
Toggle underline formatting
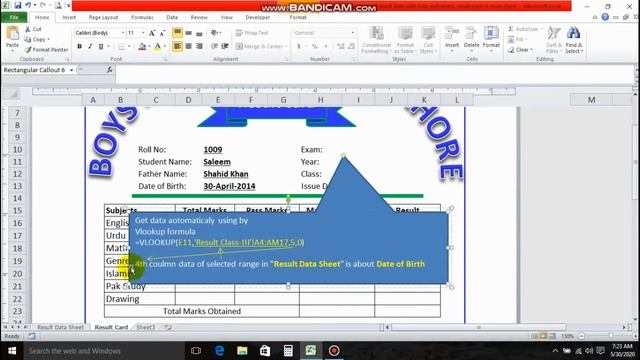click(101, 47)
